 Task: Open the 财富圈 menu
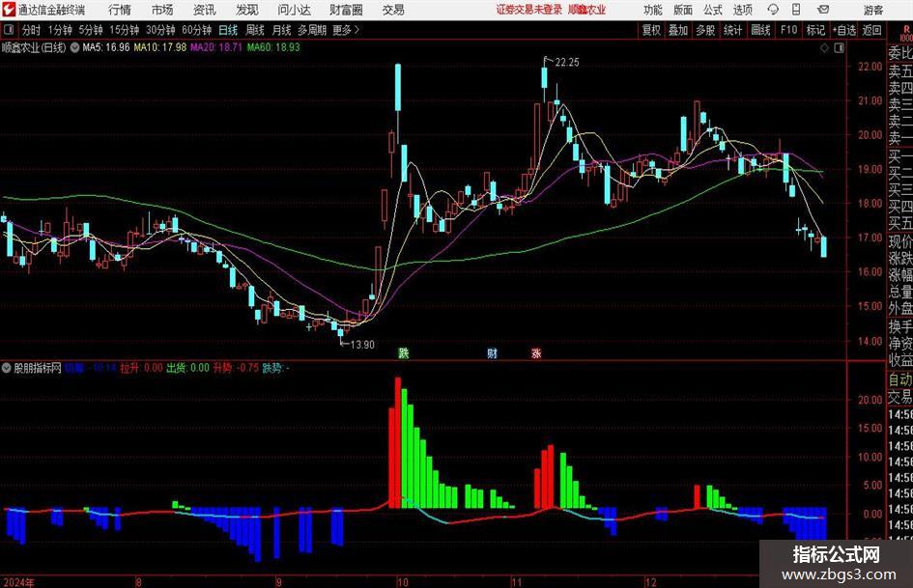pyautogui.click(x=346, y=10)
